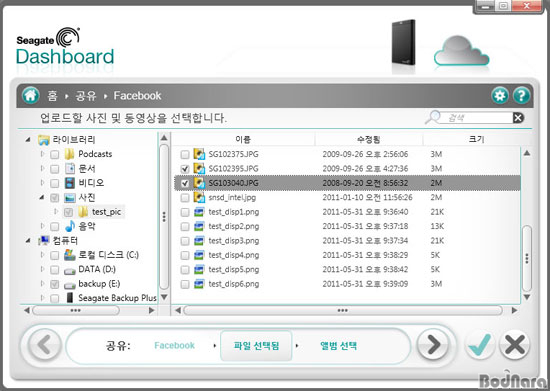
Task: Click the Facebook breadcrumb in header
Action: (x=137, y=96)
